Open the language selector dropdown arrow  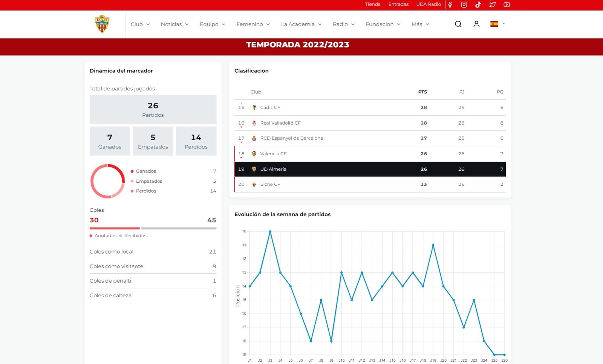pos(504,24)
